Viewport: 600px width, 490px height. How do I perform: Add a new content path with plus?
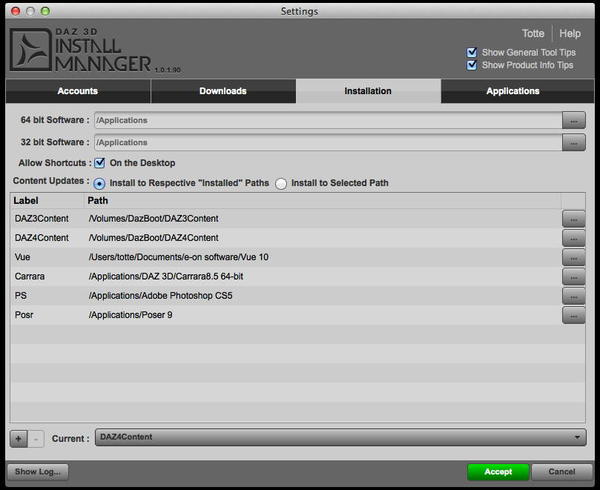[18, 439]
